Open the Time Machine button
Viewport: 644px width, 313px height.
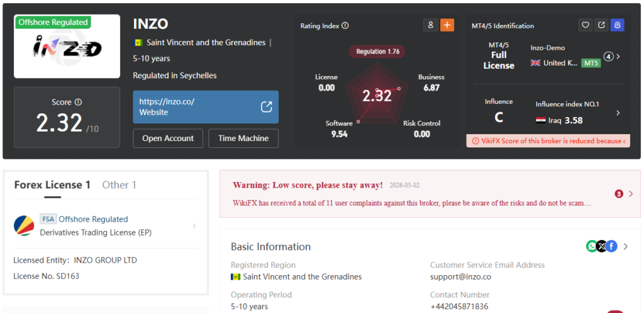[x=243, y=139]
